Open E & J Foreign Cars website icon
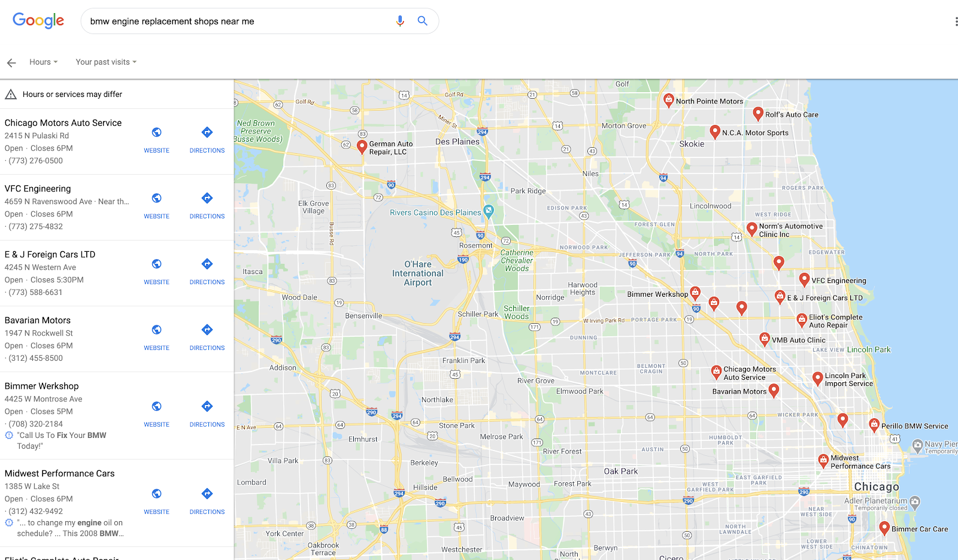 [156, 264]
